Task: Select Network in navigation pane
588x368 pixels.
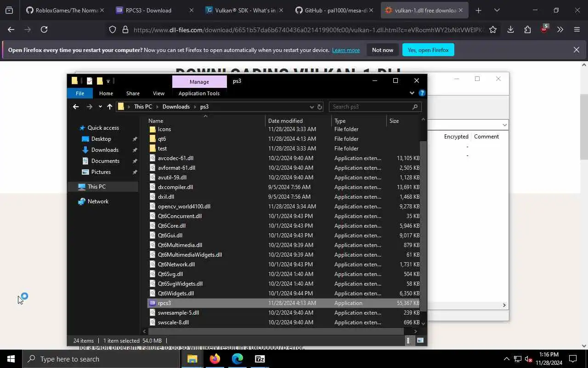Action: click(98, 201)
